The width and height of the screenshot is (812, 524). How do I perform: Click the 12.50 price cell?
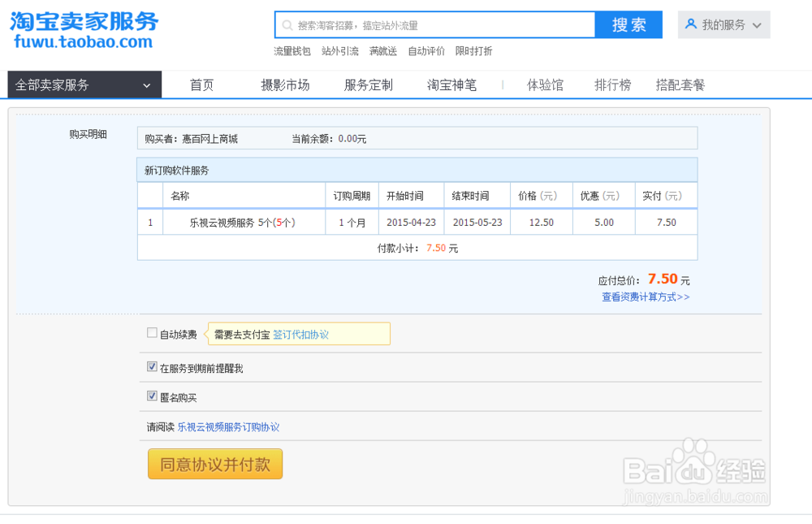[541, 223]
